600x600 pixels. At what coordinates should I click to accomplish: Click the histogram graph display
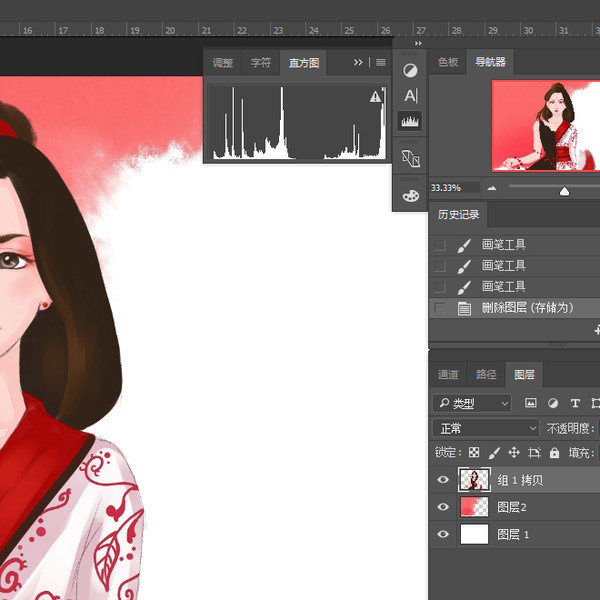(298, 122)
